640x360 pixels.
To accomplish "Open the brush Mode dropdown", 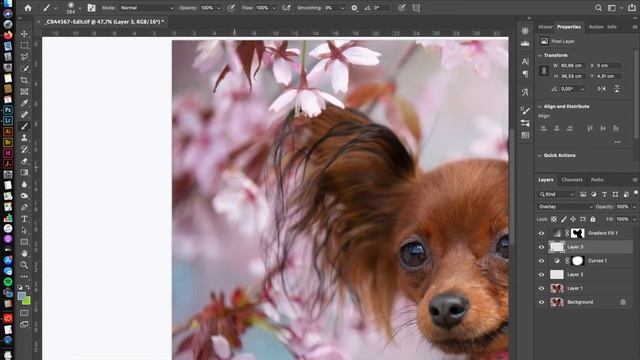I will (147, 8).
